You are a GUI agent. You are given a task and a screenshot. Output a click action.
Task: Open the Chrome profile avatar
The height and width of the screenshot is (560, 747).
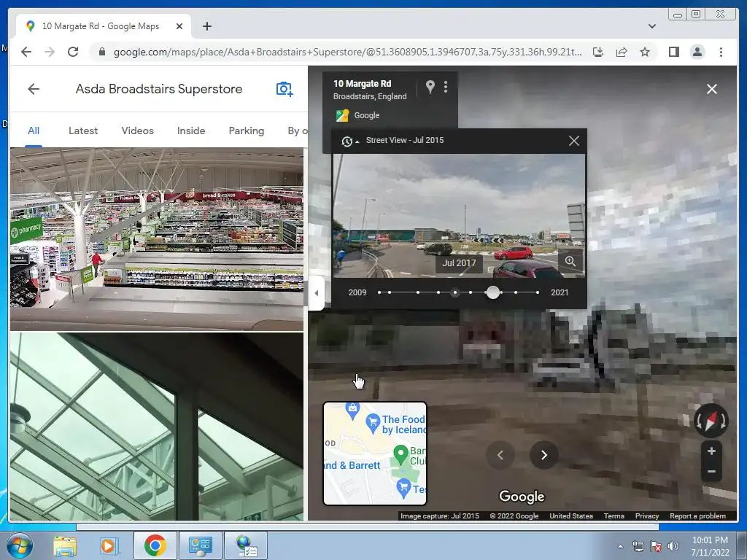(x=697, y=52)
